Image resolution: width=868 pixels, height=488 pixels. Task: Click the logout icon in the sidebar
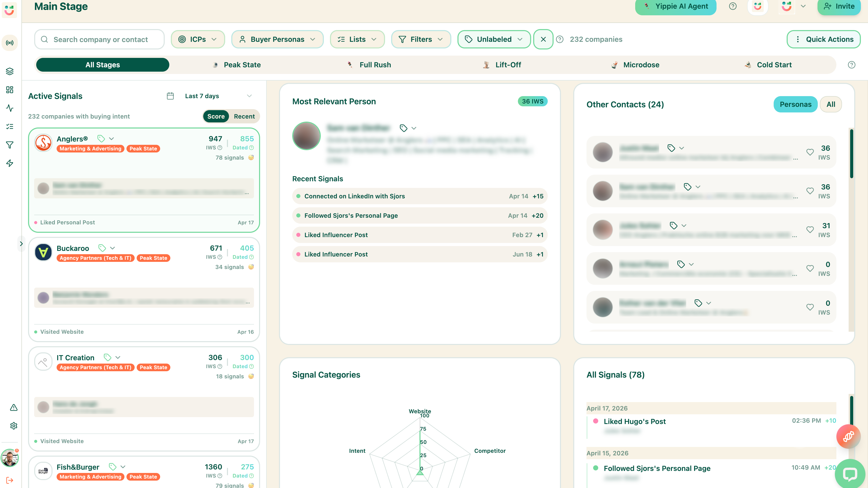point(10,480)
